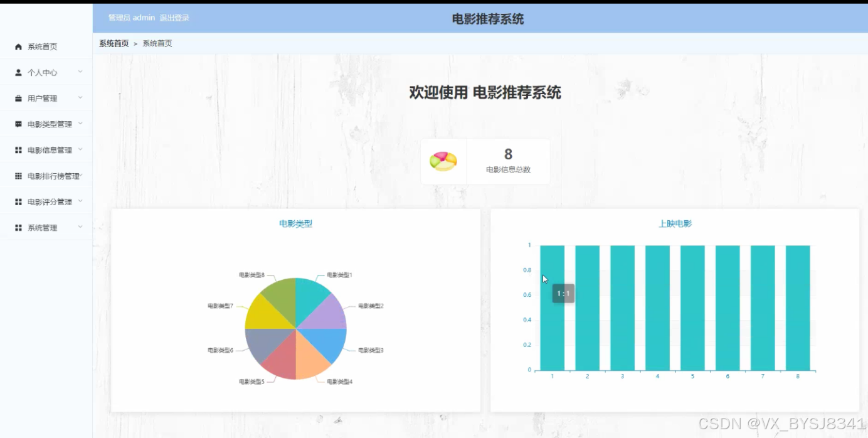Expand the 电影信息管理 chevron
The width and height of the screenshot is (868, 438).
click(80, 149)
